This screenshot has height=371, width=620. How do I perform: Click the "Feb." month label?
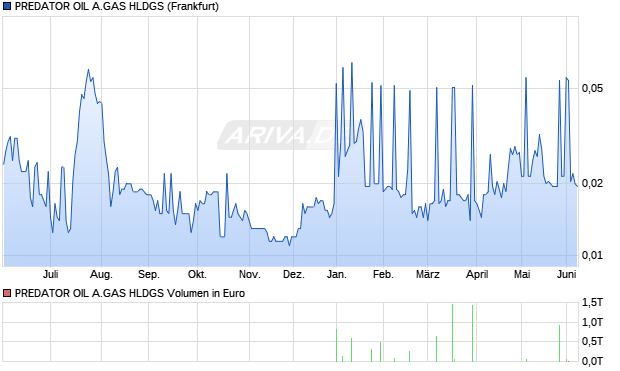point(383,274)
